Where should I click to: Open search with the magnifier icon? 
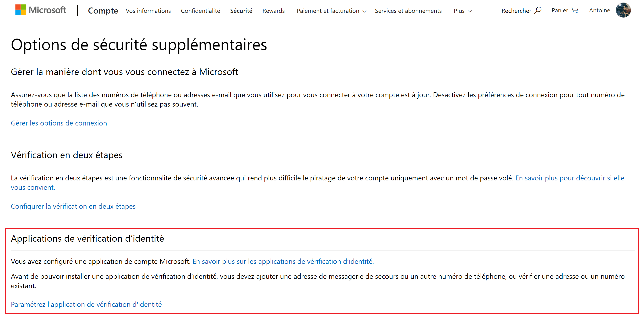click(538, 10)
